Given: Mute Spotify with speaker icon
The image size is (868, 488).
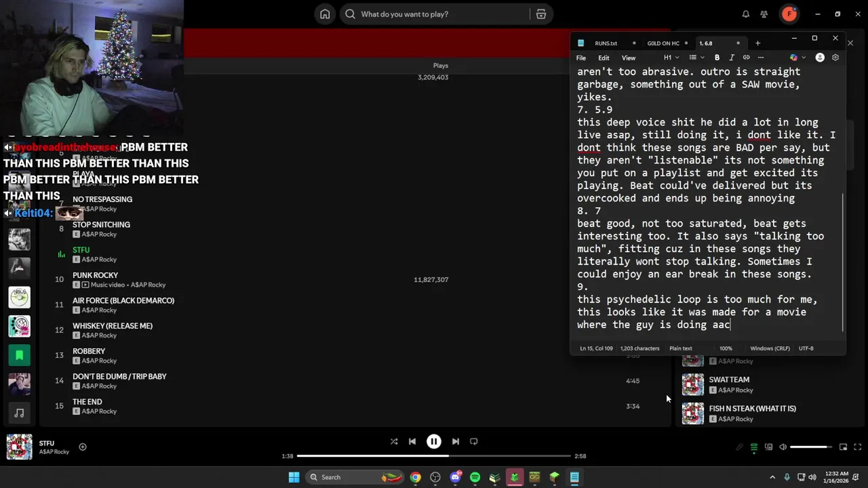Looking at the screenshot, I should point(783,447).
